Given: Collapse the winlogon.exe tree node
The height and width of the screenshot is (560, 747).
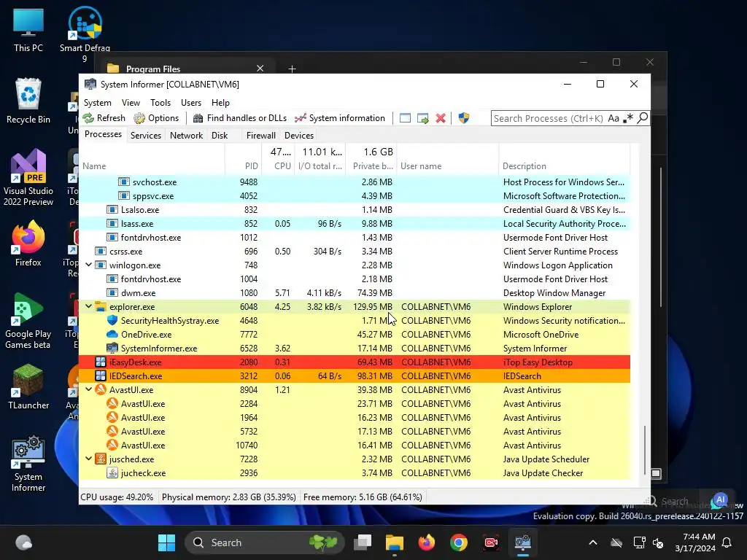Looking at the screenshot, I should click(x=88, y=264).
